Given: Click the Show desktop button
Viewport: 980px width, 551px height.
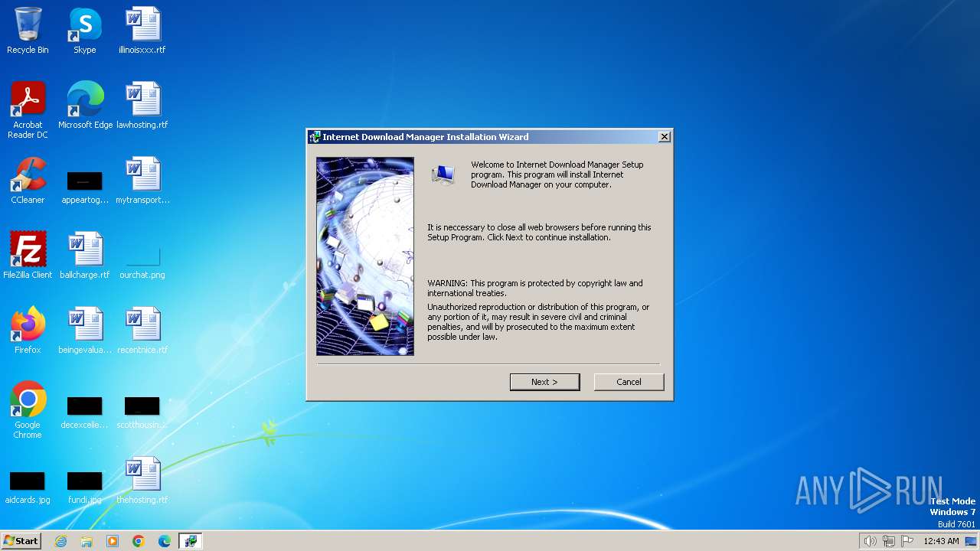Looking at the screenshot, I should [x=972, y=541].
